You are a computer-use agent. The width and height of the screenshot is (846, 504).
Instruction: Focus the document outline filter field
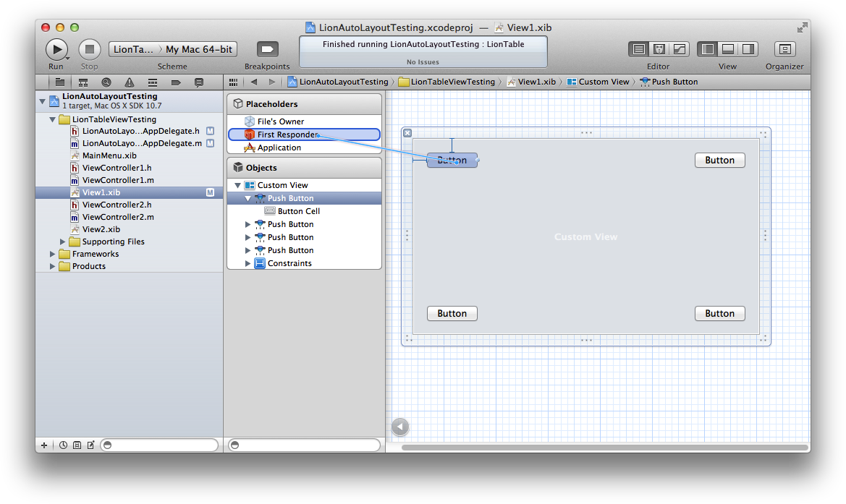click(x=304, y=445)
